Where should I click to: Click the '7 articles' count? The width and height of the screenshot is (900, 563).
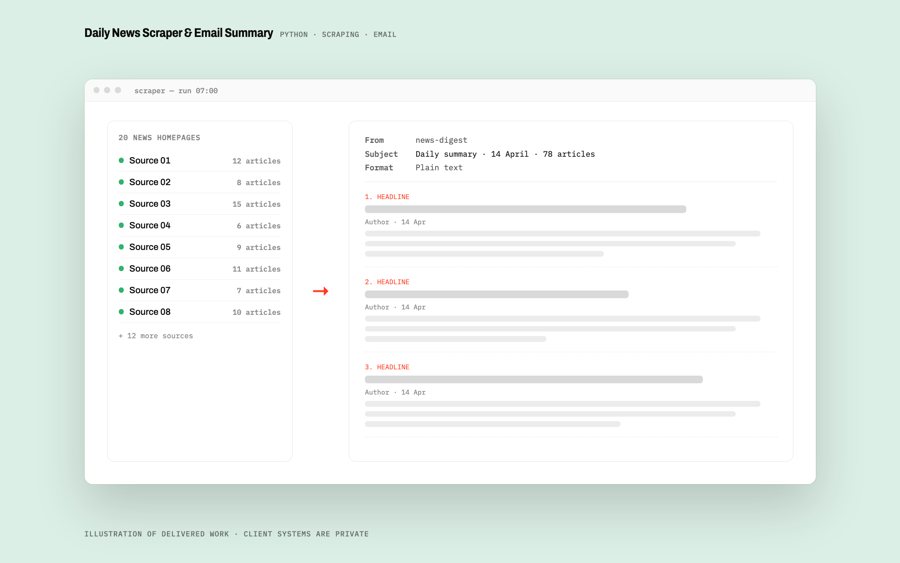point(259,291)
